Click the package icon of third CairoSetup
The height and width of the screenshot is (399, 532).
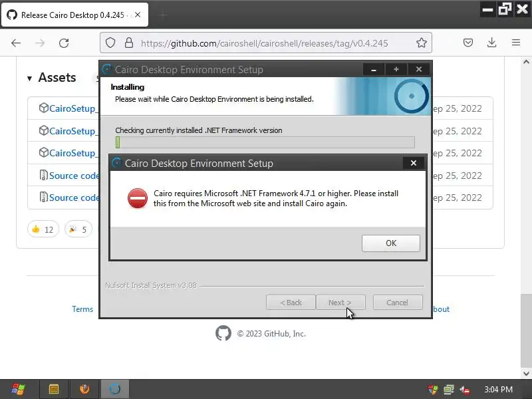[x=43, y=152]
